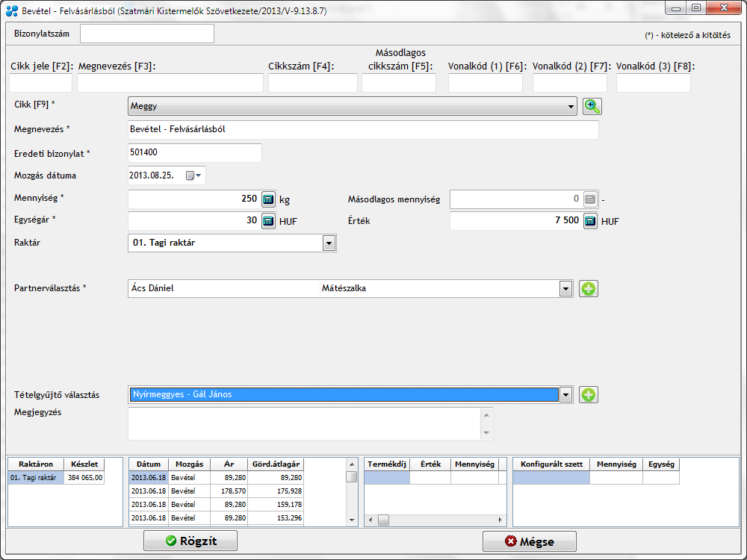Add new Tételgyűjtő with green plus icon
This screenshot has width=747, height=560.
click(589, 395)
